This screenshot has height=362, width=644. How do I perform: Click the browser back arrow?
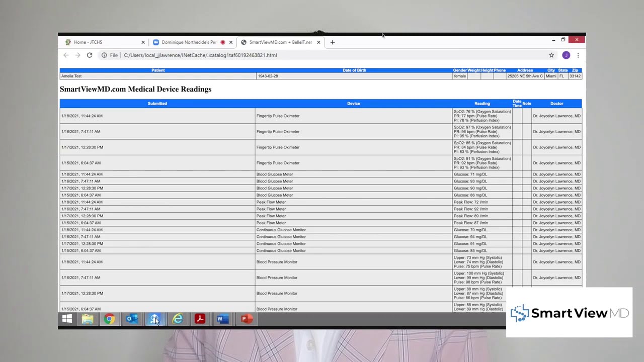tap(66, 55)
